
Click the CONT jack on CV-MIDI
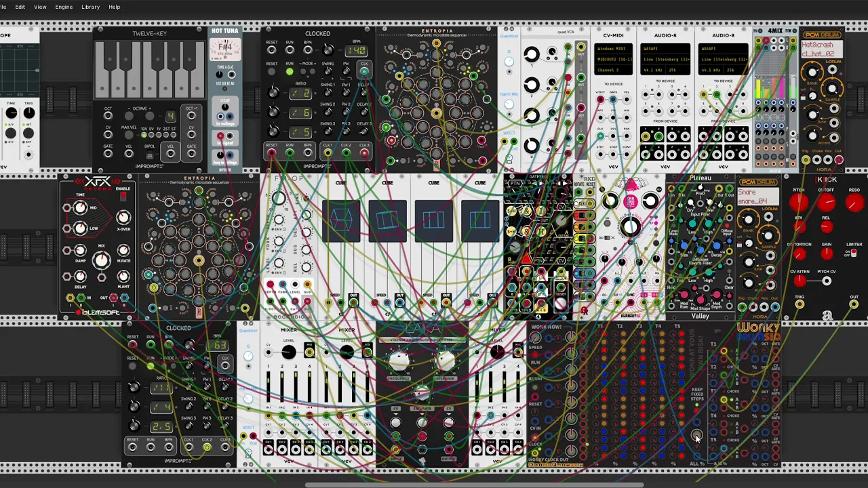627,154
